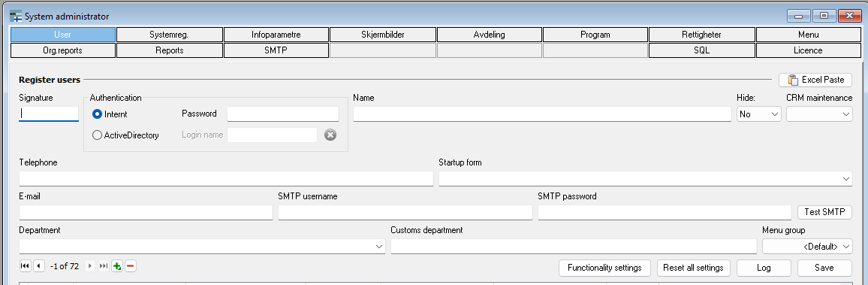Open the SMTP tab
Screen dimensions: 868x285
[276, 50]
